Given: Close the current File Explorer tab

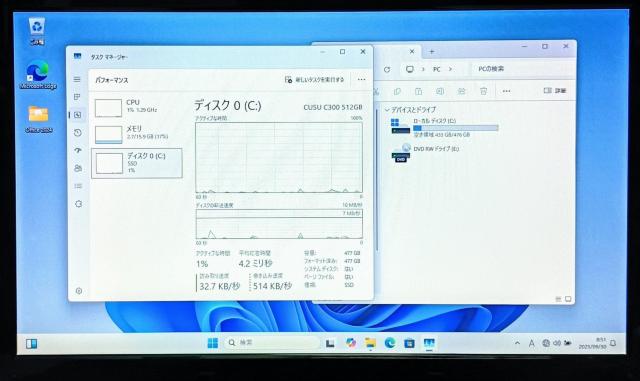Looking at the screenshot, I should click(x=412, y=51).
